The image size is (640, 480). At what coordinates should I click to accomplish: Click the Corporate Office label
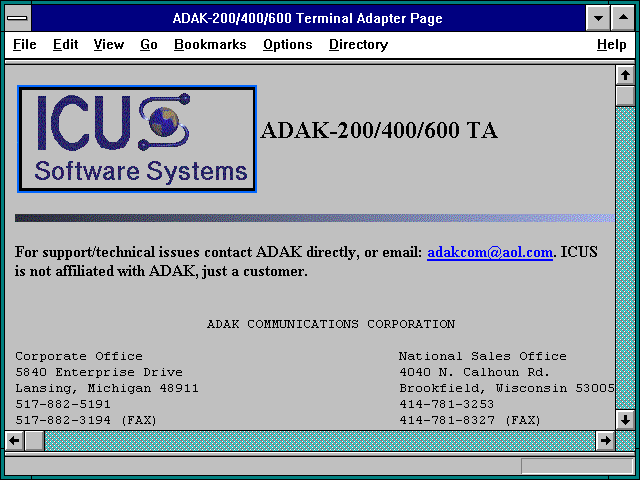click(79, 356)
